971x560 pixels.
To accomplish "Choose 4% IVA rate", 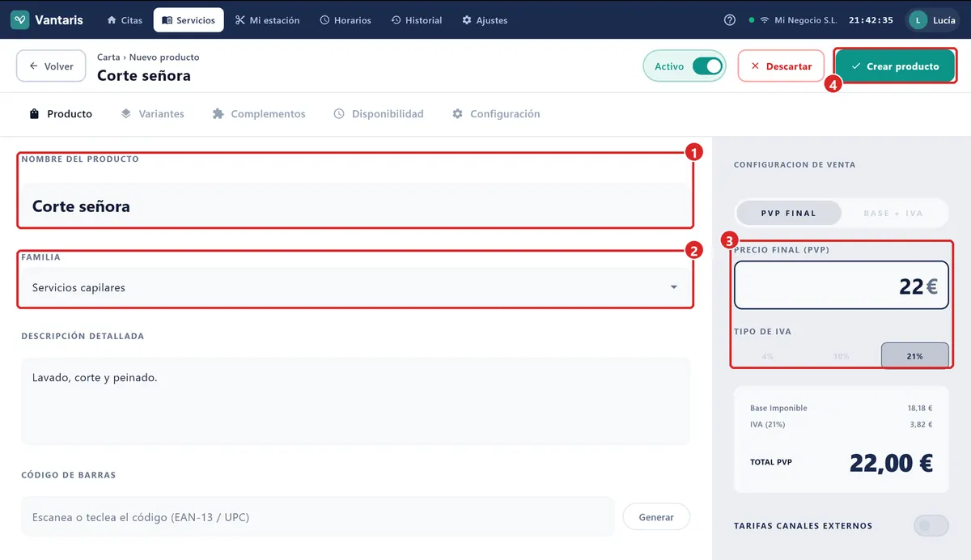I will (x=767, y=356).
